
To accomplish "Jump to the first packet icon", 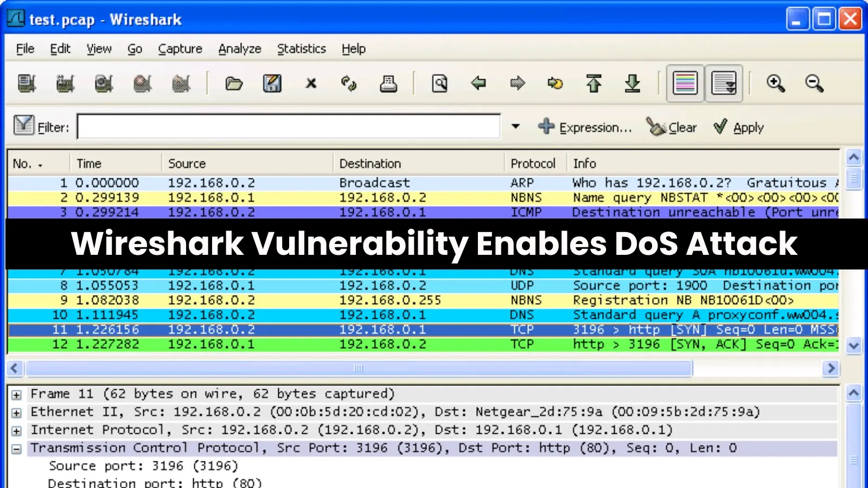I will coord(594,84).
